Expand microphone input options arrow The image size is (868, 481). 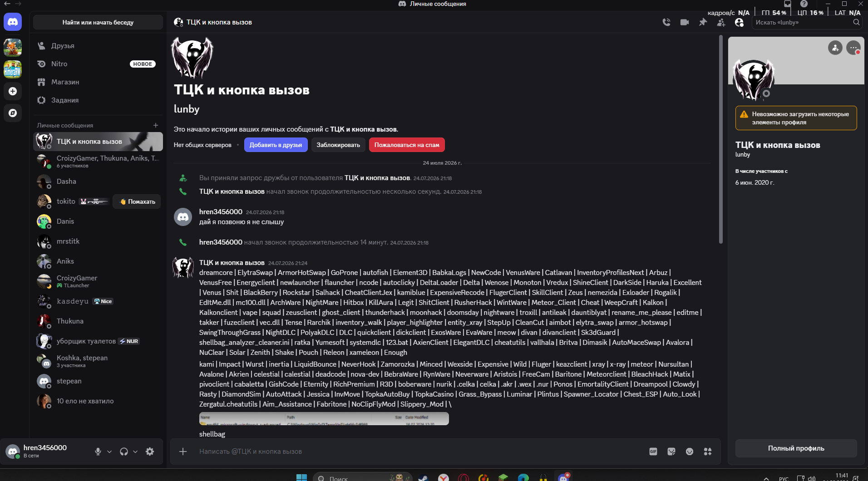tap(109, 452)
